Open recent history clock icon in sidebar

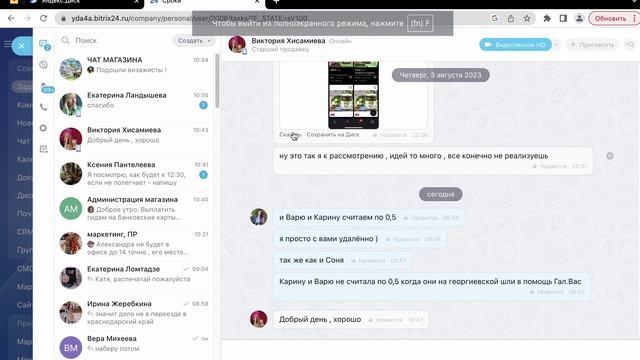(x=43, y=64)
